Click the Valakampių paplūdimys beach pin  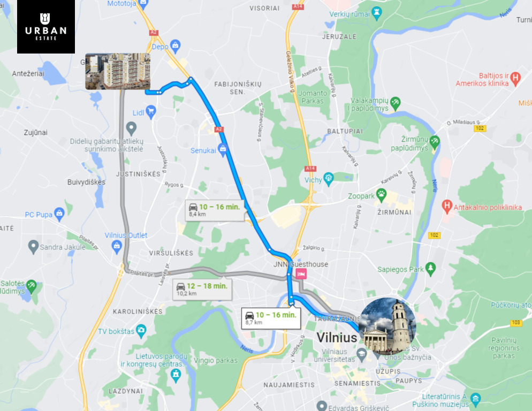(x=396, y=103)
